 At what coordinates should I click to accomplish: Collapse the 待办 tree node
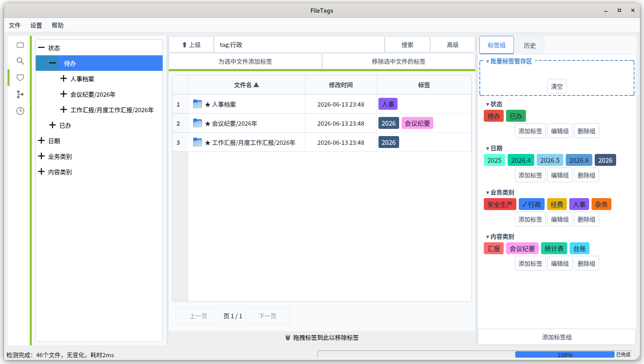(x=52, y=63)
